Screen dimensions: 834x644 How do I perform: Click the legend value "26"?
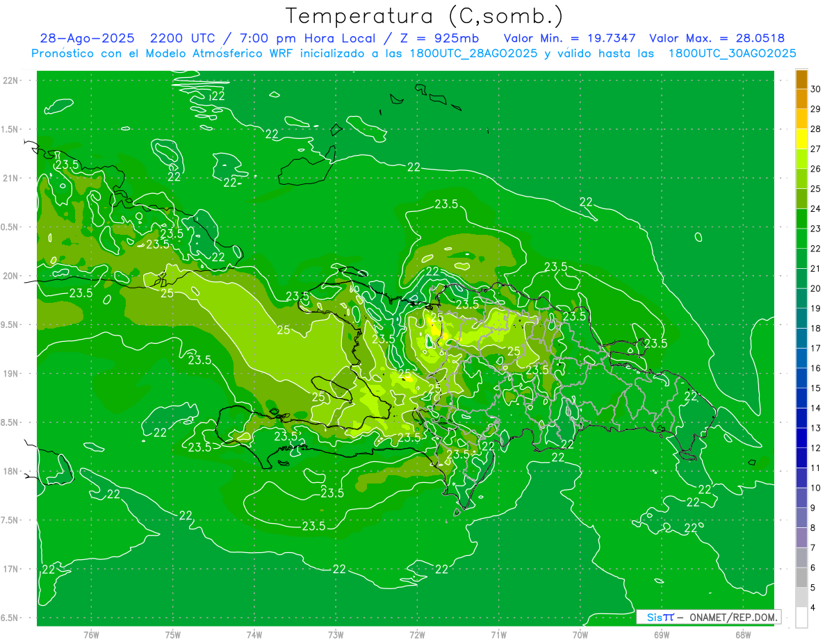[x=817, y=169]
